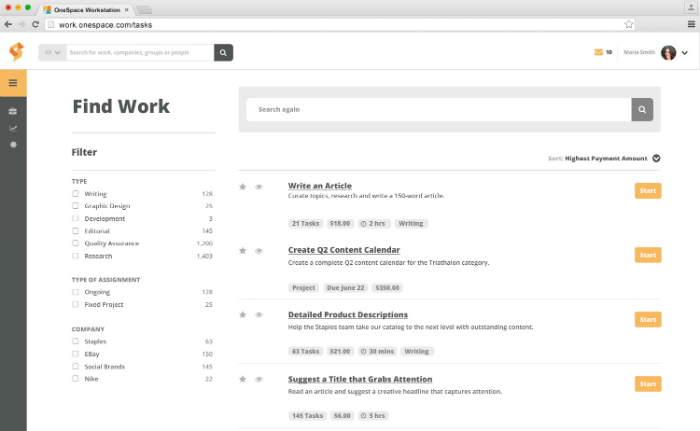
Task: Bookmark page with star in address bar
Action: [x=629, y=25]
